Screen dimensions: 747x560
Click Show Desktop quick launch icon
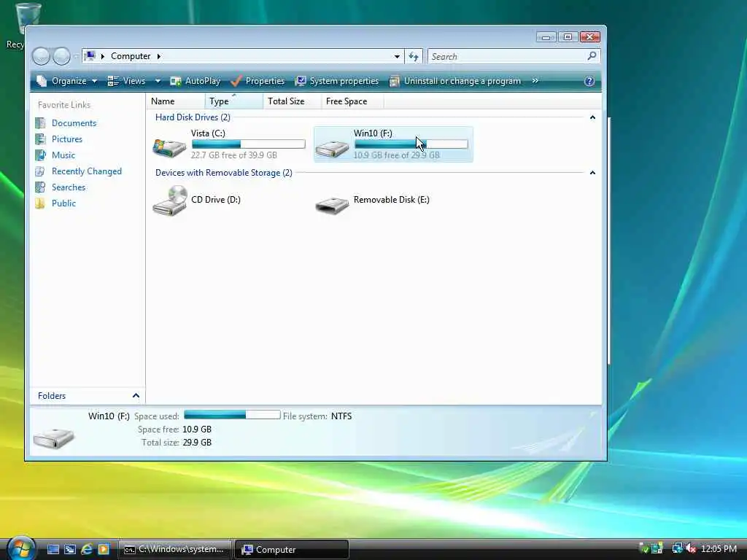53,550
